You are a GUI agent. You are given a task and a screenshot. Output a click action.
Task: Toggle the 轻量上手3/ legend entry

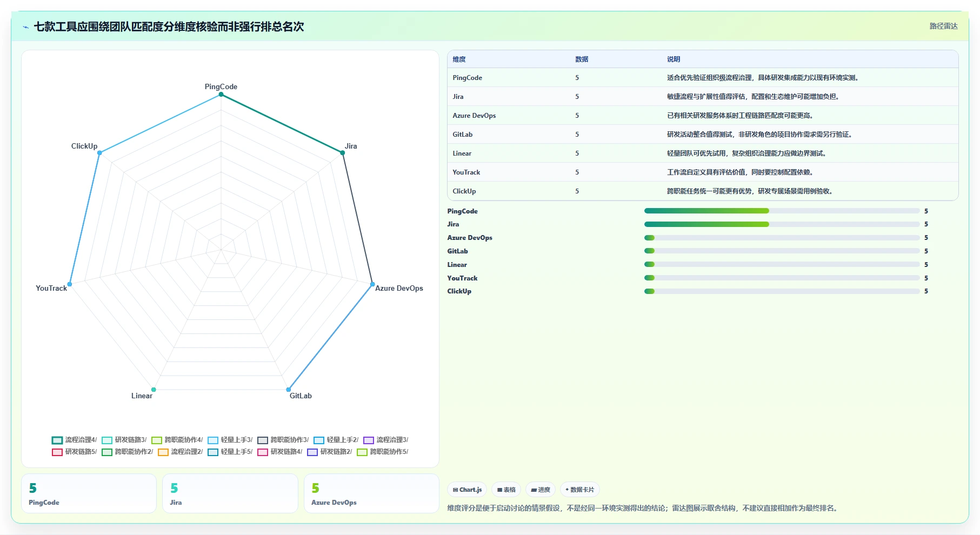pos(230,440)
